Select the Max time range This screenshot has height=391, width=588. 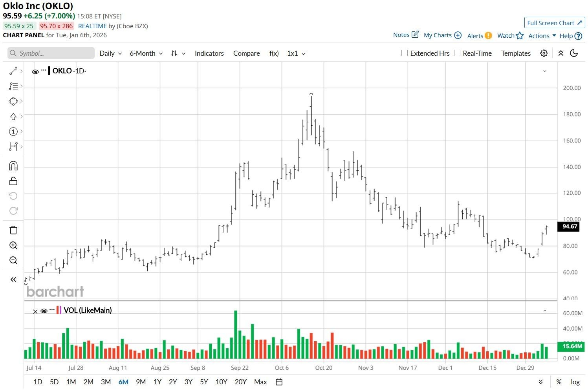pos(260,382)
